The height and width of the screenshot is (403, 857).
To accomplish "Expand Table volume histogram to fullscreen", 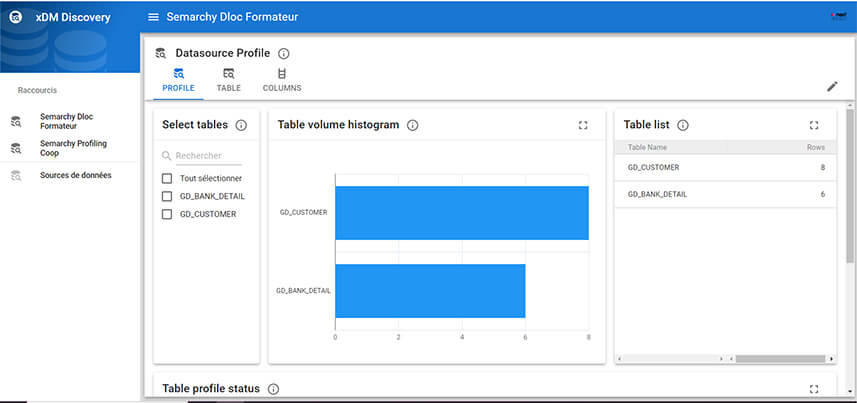I will pos(583,125).
